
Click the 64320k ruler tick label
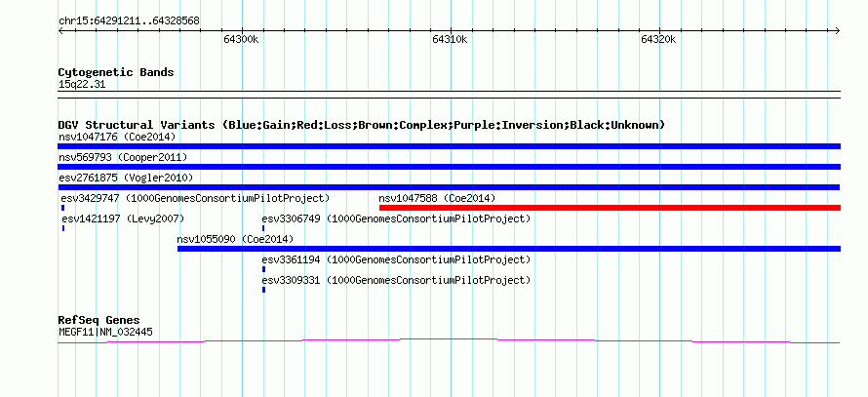(658, 39)
